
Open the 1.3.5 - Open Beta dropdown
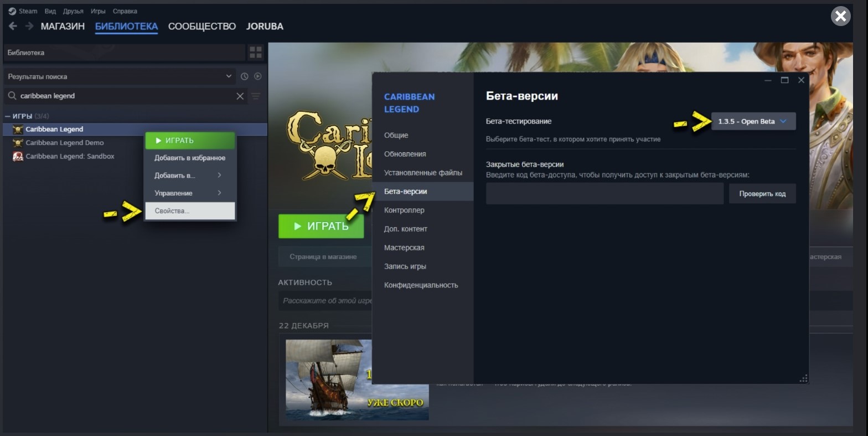753,121
